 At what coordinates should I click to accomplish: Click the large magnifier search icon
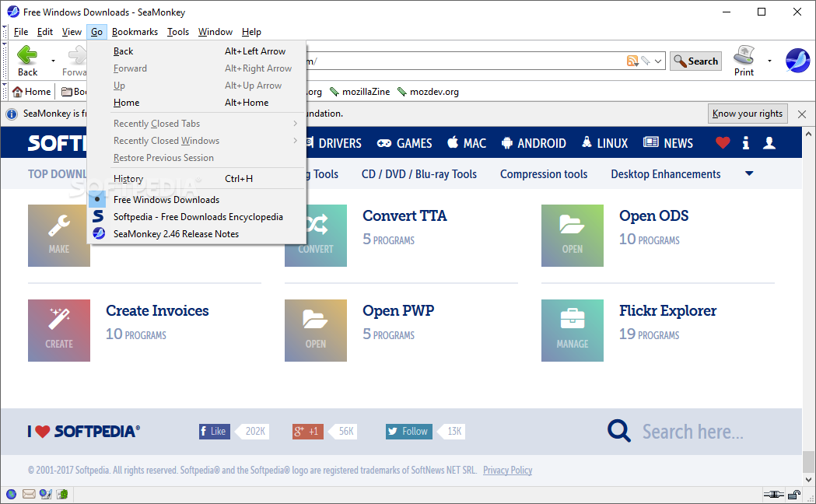pos(619,431)
